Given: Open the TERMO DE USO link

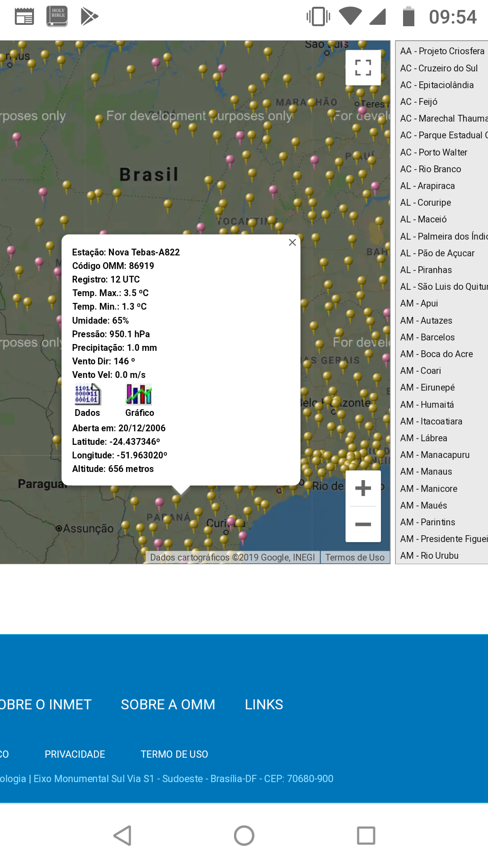Looking at the screenshot, I should point(174,754).
